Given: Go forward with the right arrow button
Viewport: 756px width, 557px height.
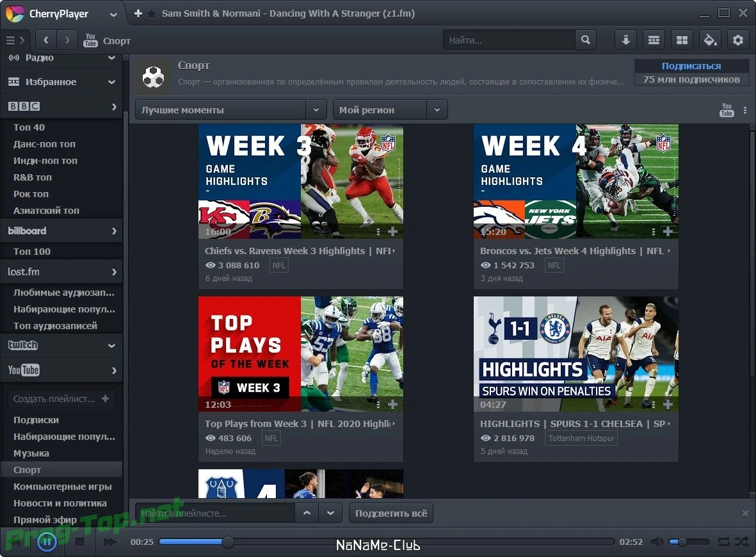Looking at the screenshot, I should (67, 40).
